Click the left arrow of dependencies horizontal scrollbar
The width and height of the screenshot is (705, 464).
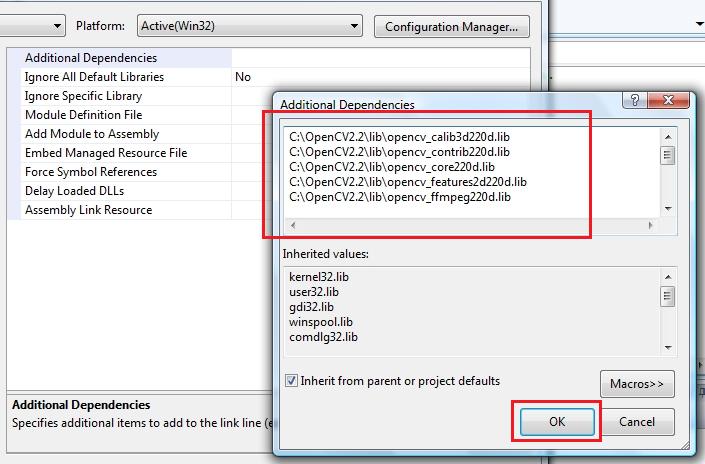coord(293,225)
